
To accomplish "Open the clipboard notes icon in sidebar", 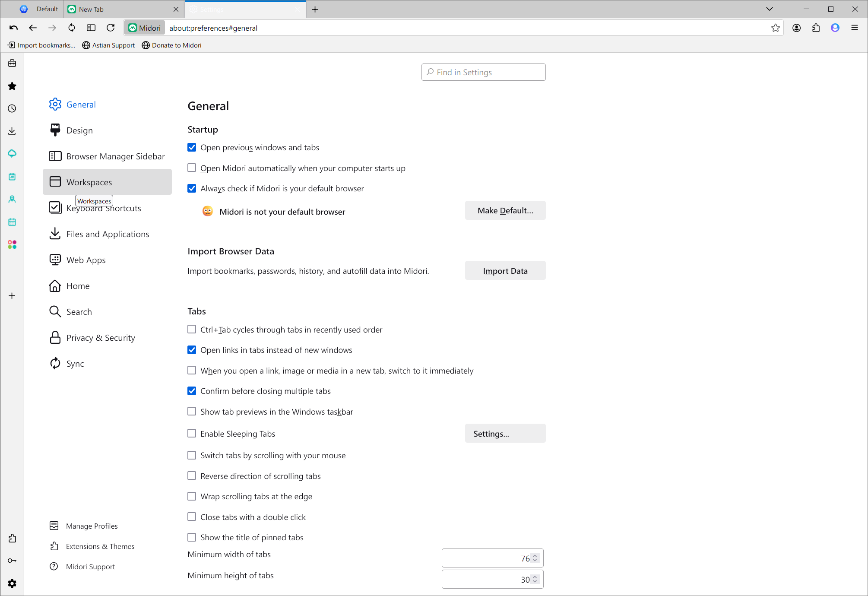I will (x=12, y=177).
